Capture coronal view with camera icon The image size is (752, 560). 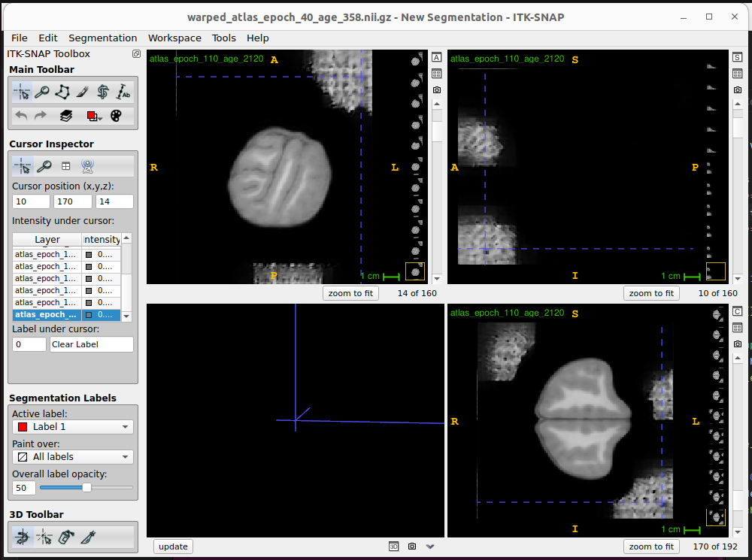[x=738, y=344]
